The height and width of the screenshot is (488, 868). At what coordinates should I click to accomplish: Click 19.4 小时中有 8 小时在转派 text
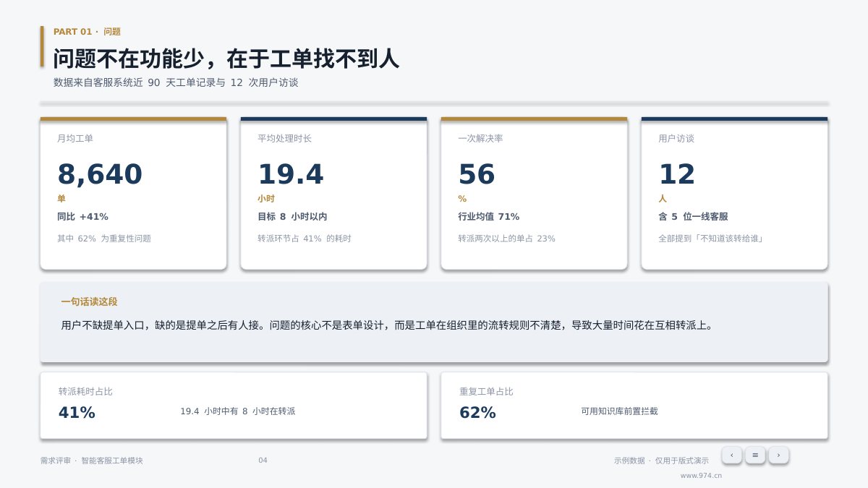(x=237, y=411)
